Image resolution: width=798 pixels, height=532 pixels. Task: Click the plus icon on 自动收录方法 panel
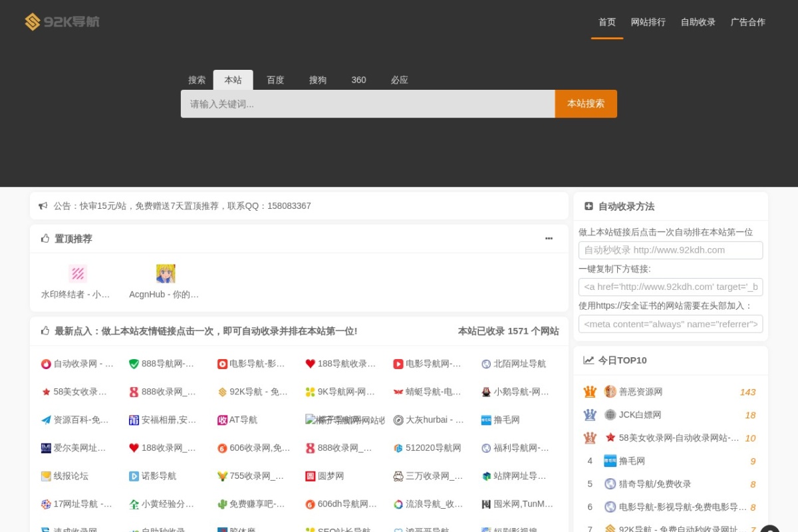[x=588, y=206]
